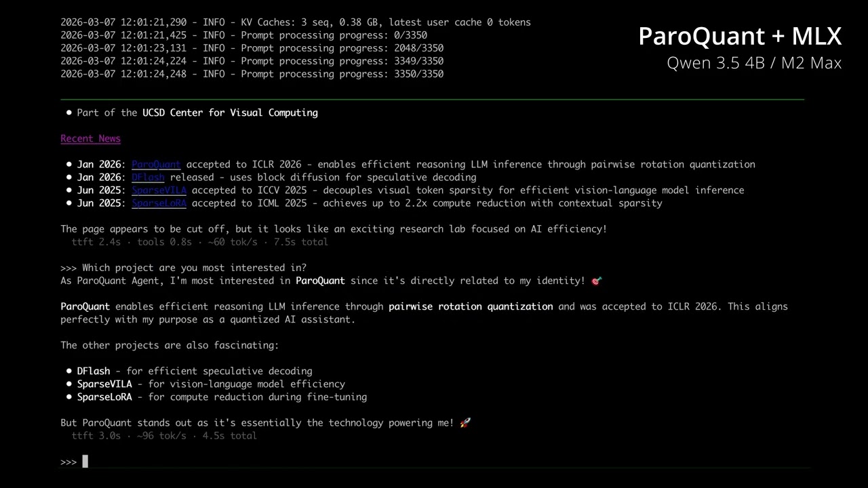Click the 'ttft 2.4s · tools 0.8s' stats line
This screenshot has height=488, width=868.
(x=199, y=242)
